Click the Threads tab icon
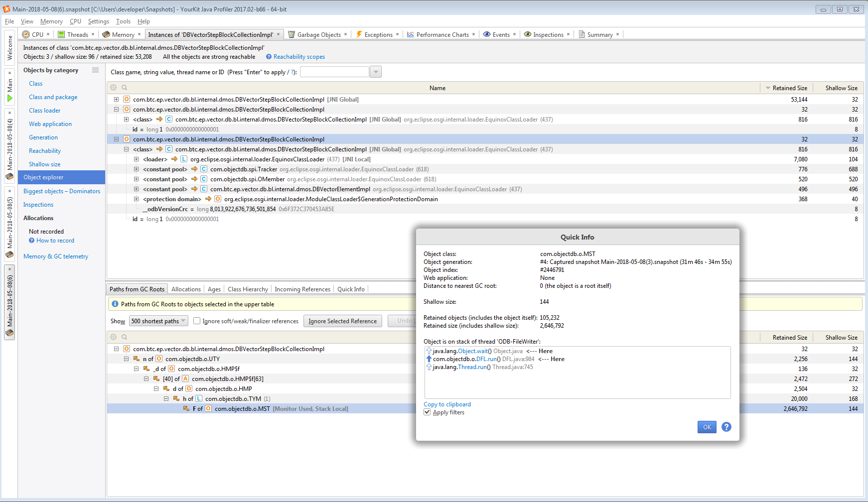The width and height of the screenshot is (868, 502). [61, 34]
